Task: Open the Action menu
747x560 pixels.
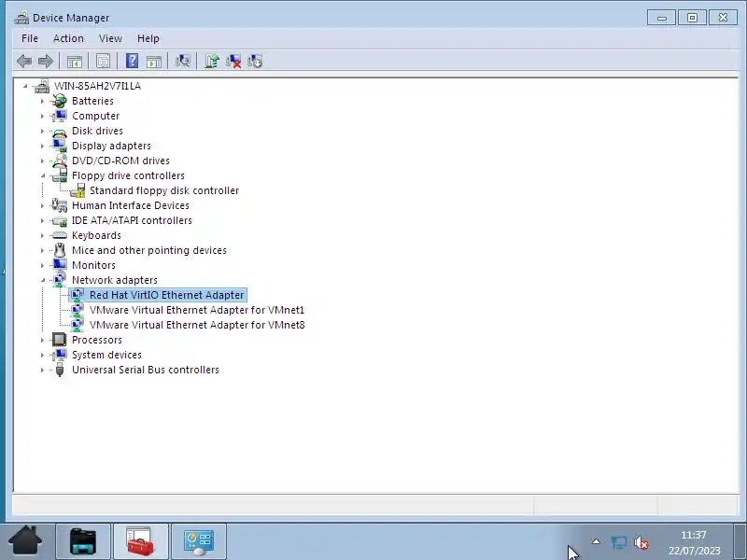Action: point(68,38)
